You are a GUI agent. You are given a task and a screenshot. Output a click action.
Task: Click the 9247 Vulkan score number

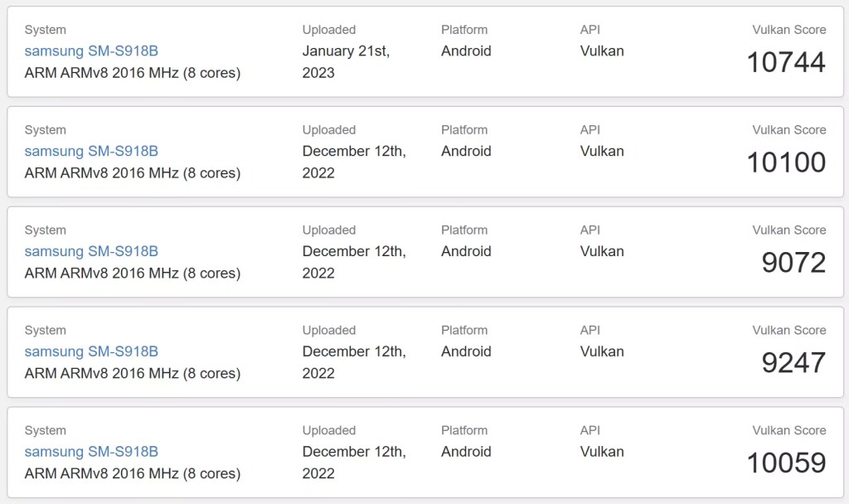(x=793, y=363)
